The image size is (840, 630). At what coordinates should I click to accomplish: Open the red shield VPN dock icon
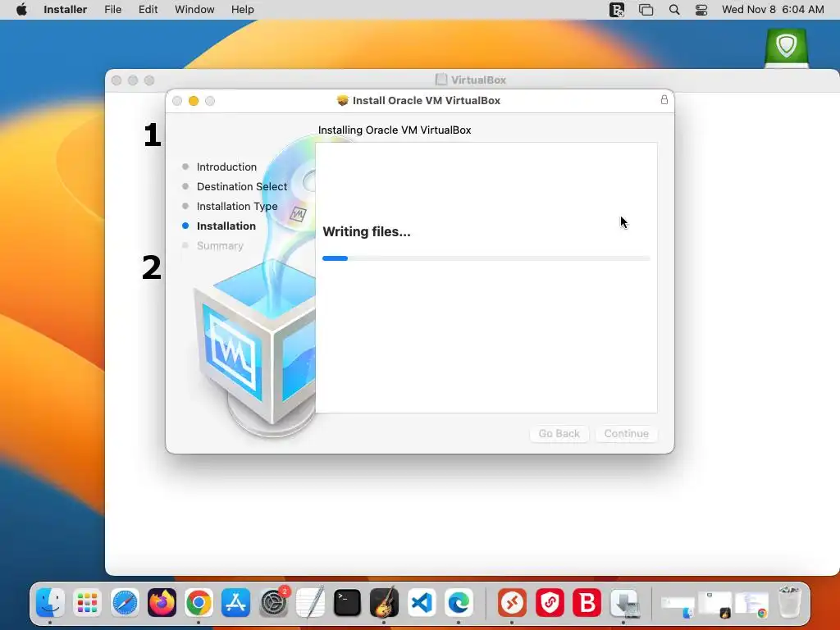click(x=550, y=603)
